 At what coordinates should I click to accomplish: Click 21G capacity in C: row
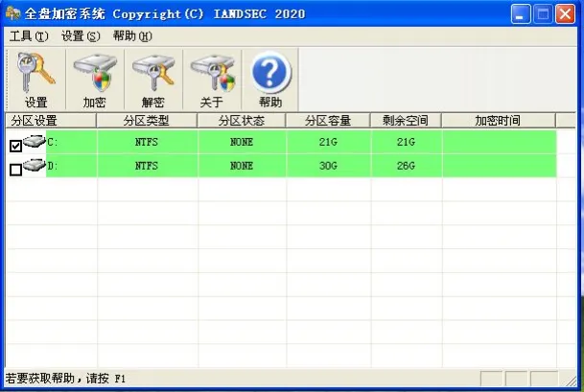328,142
